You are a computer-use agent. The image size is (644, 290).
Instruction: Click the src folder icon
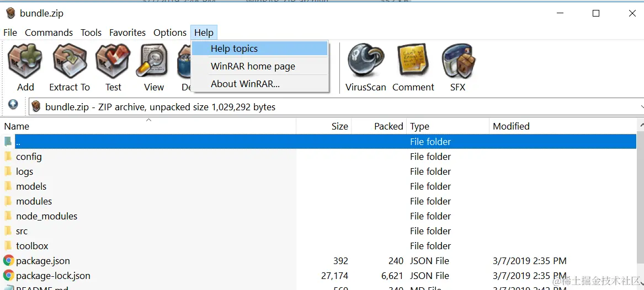(8, 231)
